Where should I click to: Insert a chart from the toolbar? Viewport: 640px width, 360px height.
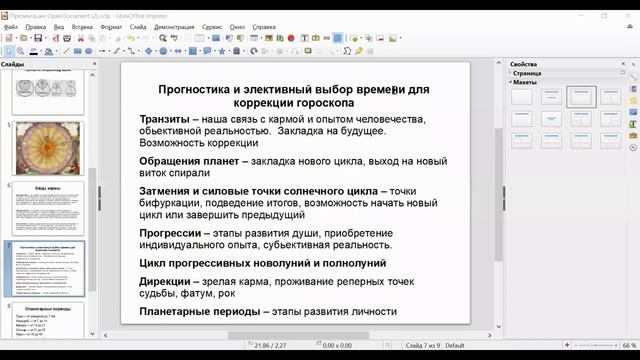pos(280,38)
